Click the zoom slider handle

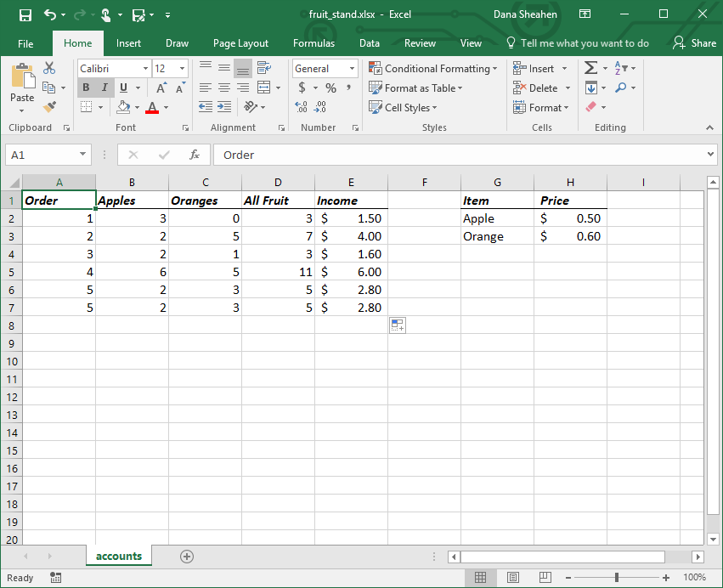(617, 578)
